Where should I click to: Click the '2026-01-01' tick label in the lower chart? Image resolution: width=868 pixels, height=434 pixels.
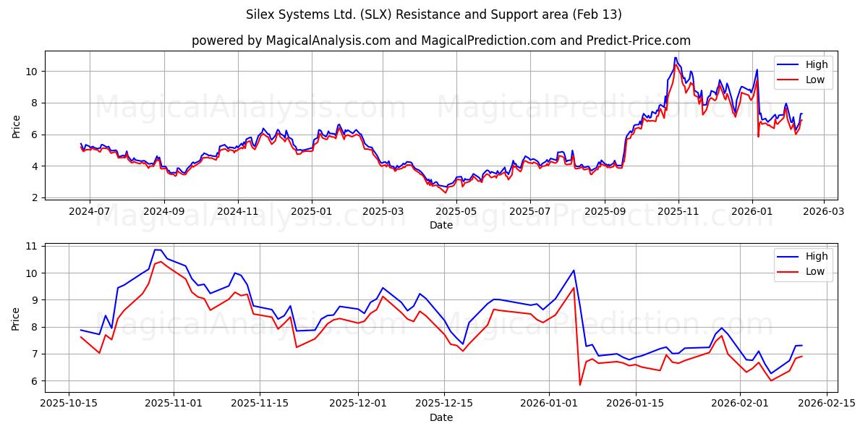(x=549, y=404)
